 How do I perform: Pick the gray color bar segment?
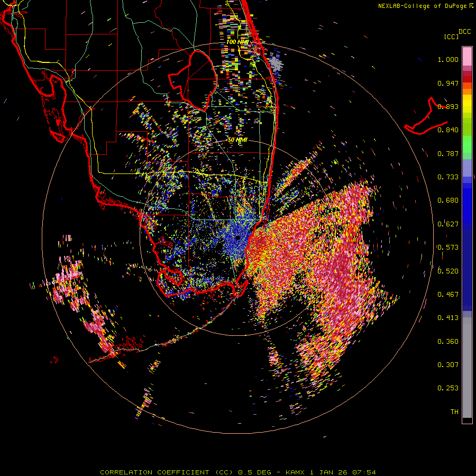tap(467, 368)
